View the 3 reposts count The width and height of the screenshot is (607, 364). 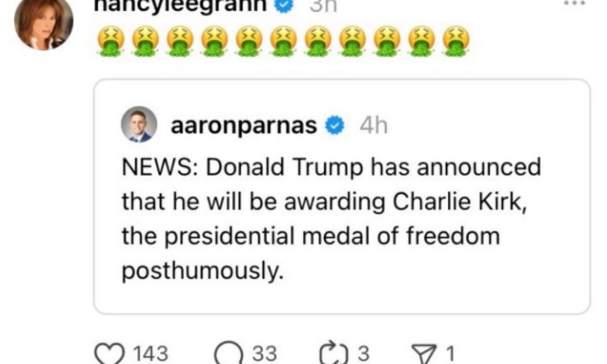[364, 353]
